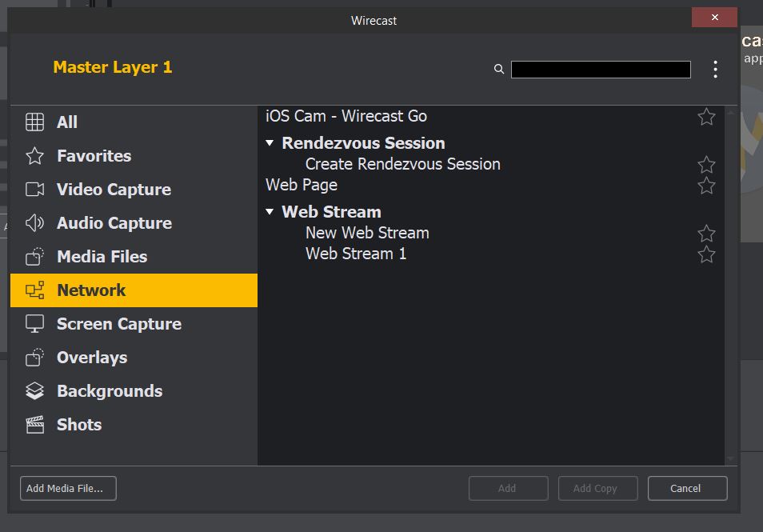Click the Add button
Image resolution: width=763 pixels, height=532 pixels.
[509, 488]
